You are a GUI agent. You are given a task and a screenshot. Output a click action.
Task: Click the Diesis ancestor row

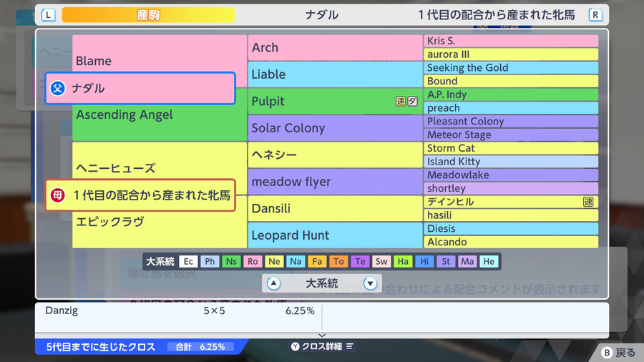510,229
